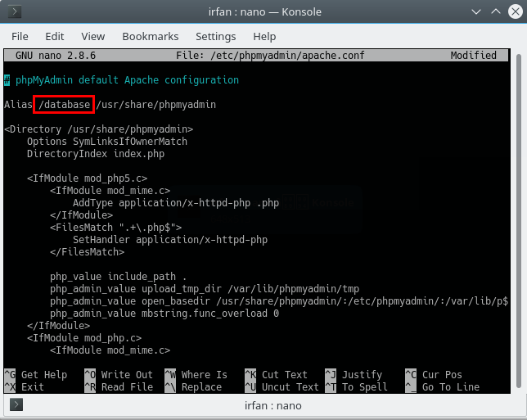527x420 pixels.
Task: Click the 'php_admin_value upload_tmp_dir' line
Action: point(205,289)
